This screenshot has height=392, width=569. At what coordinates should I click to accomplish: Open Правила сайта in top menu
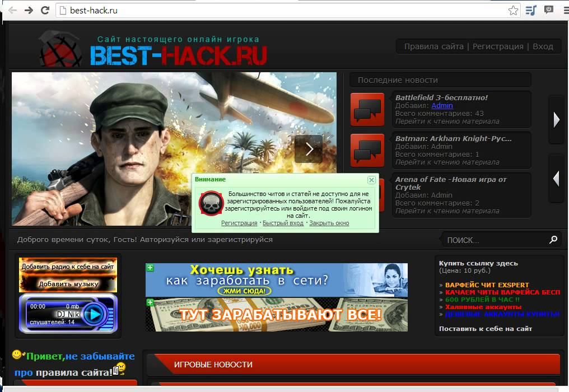pyautogui.click(x=433, y=46)
